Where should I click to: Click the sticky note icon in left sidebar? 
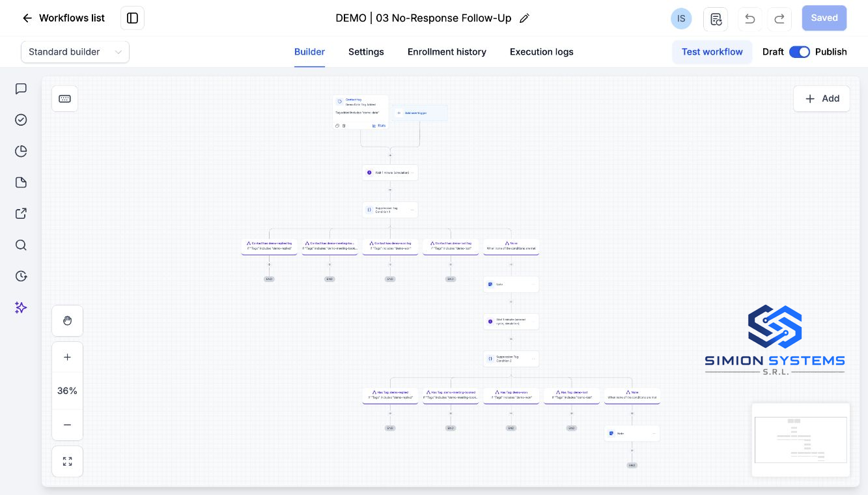pyautogui.click(x=21, y=182)
